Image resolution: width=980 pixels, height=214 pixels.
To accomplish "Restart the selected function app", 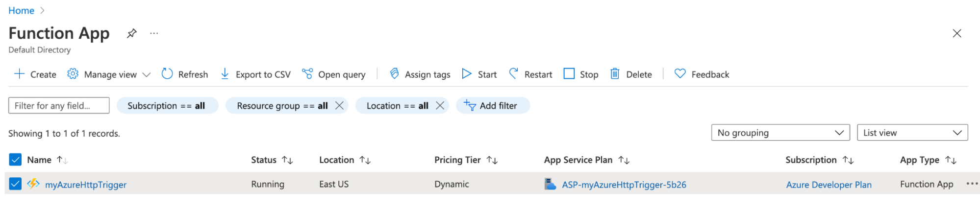I will coord(530,74).
